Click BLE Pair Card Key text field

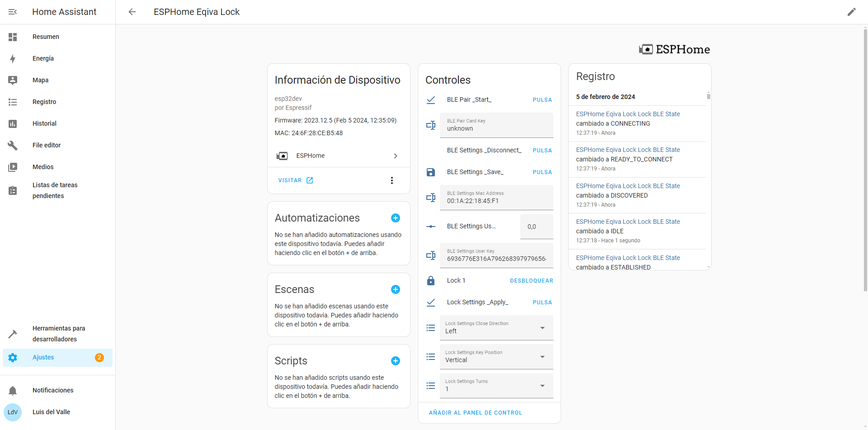coord(496,125)
